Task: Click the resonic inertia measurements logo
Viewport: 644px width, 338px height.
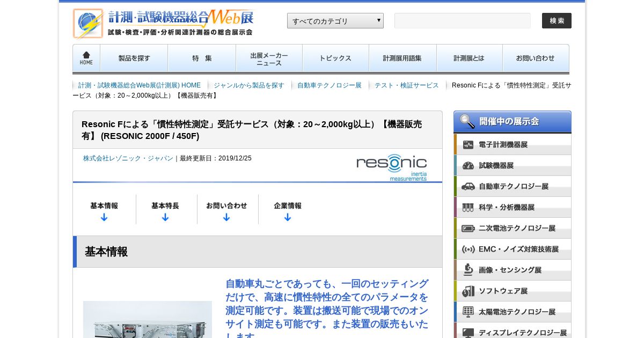Action: pyautogui.click(x=392, y=167)
